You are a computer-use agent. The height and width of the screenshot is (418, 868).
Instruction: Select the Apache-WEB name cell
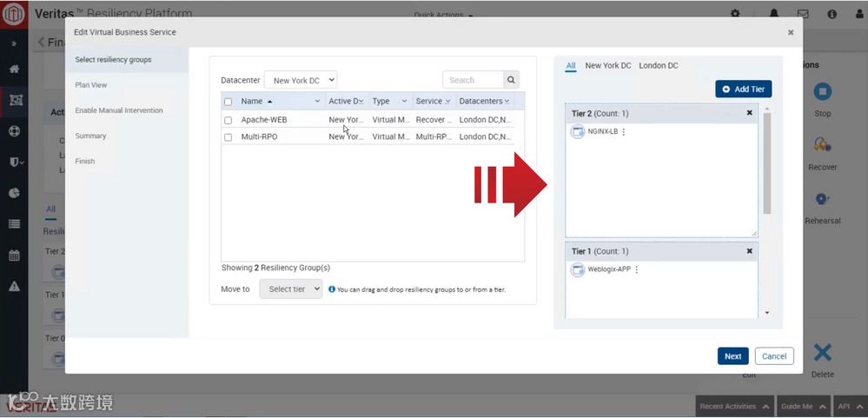point(264,120)
